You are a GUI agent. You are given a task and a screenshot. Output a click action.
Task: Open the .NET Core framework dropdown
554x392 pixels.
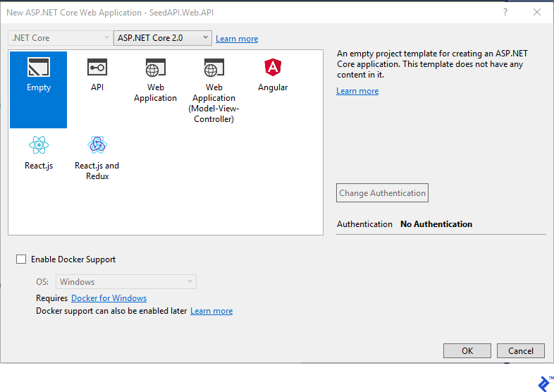click(x=60, y=38)
